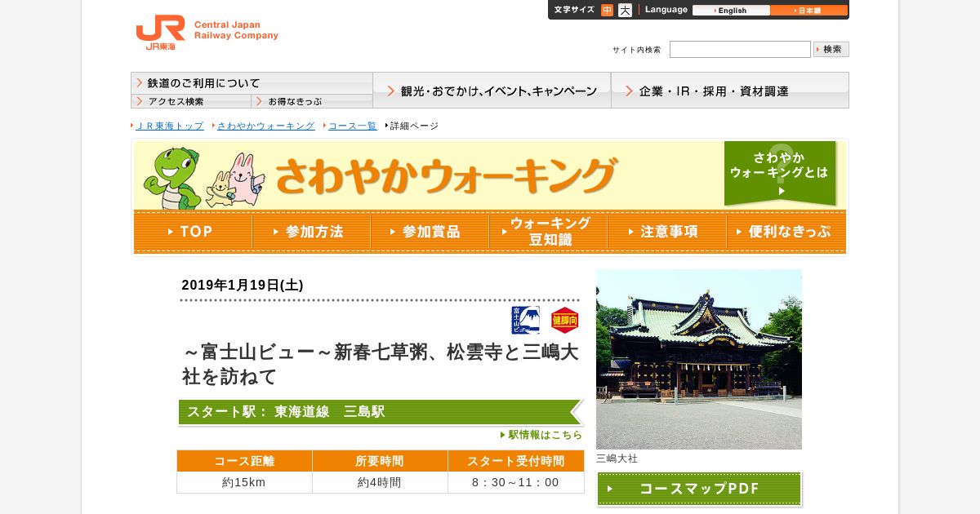The width and height of the screenshot is (980, 514).
Task: Click the 約15km table cell
Action: [244, 482]
